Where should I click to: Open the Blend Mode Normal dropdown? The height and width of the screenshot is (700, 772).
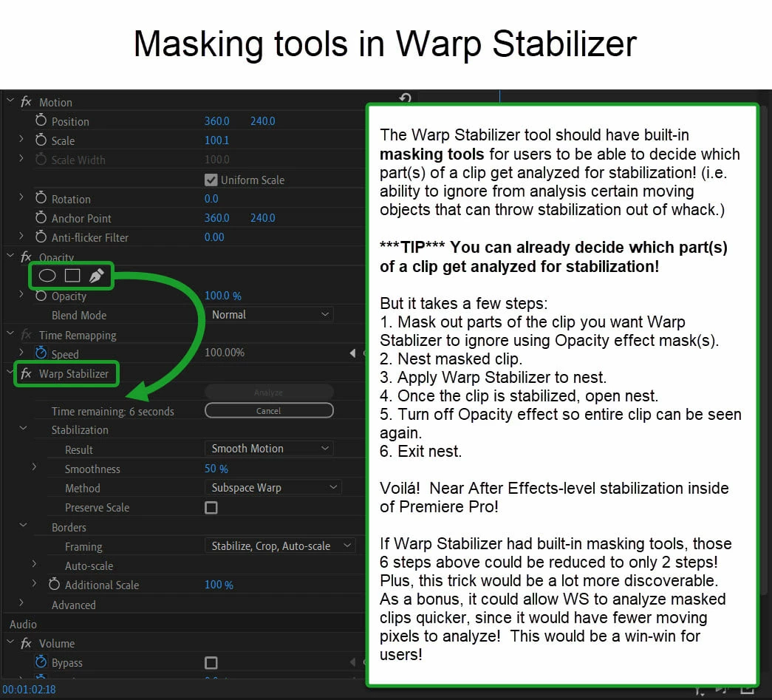269,314
